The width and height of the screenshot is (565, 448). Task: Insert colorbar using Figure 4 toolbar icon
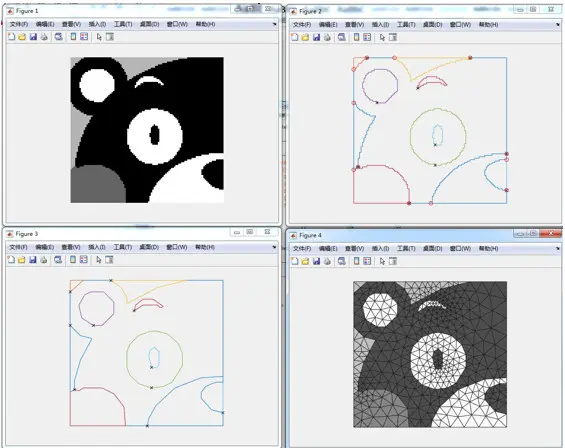click(356, 261)
